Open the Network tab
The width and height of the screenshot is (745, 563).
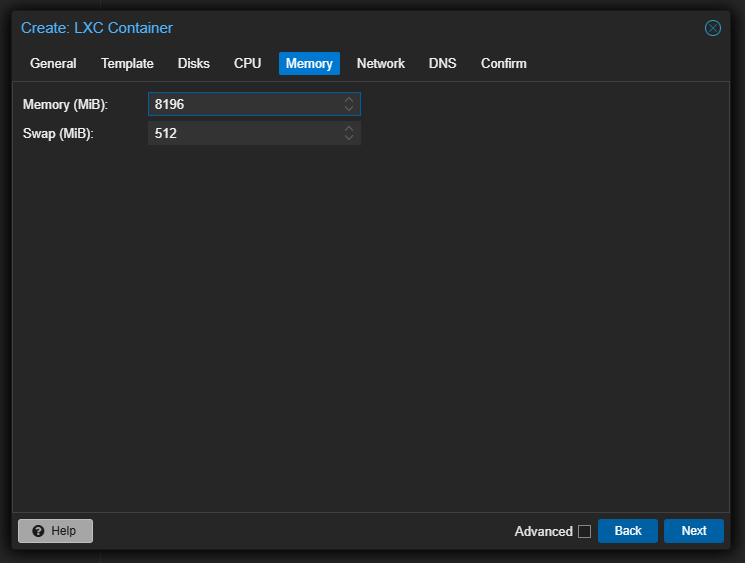coord(381,64)
